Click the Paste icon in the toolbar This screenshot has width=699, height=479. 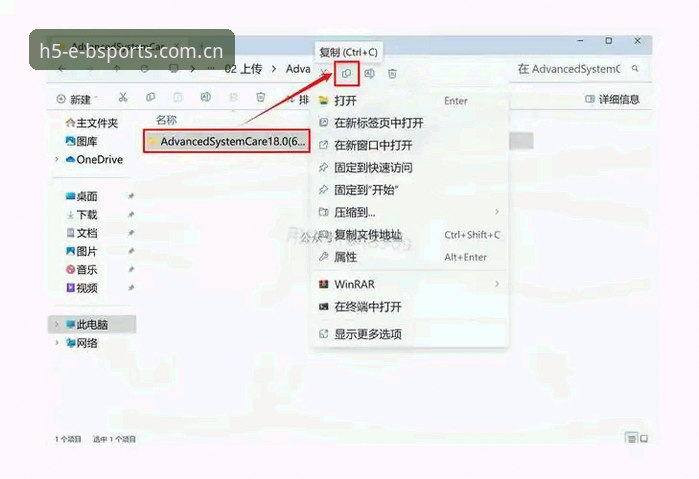[178, 97]
